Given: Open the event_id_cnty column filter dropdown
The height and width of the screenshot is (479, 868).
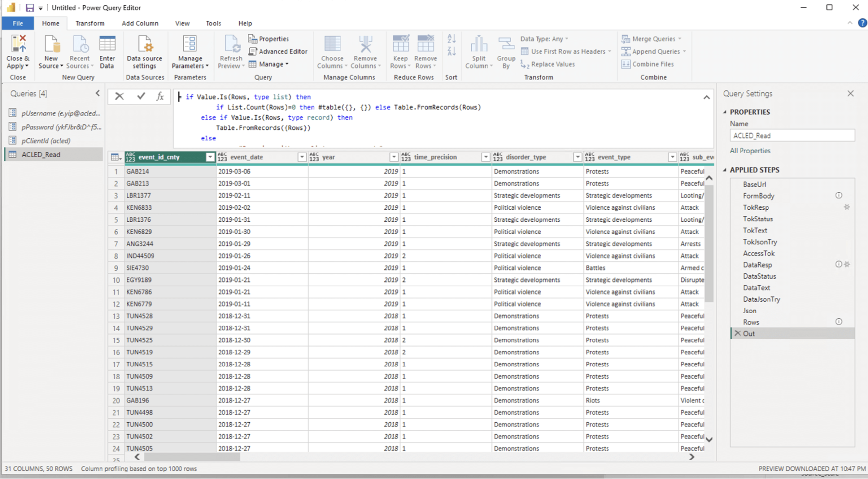Looking at the screenshot, I should [210, 157].
